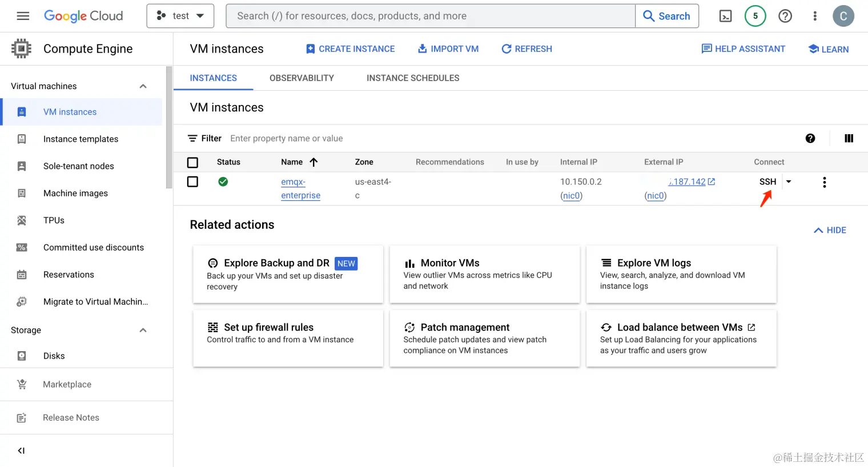Click the search resources input field
Viewport: 868px width, 467px height.
[x=431, y=16]
